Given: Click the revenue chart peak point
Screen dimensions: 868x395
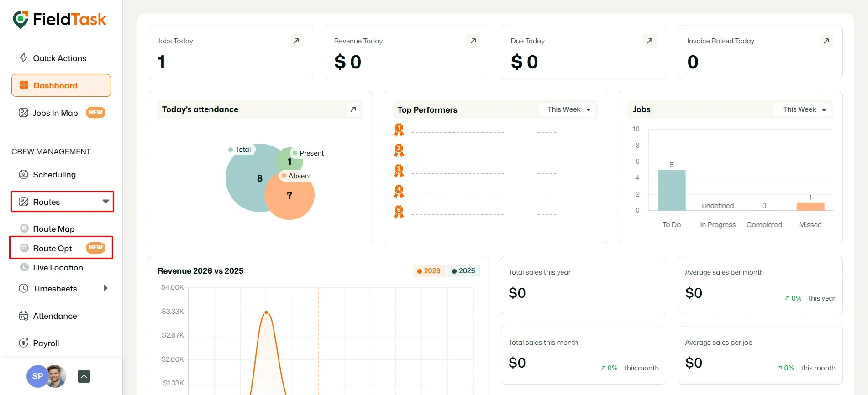Looking at the screenshot, I should (x=266, y=312).
